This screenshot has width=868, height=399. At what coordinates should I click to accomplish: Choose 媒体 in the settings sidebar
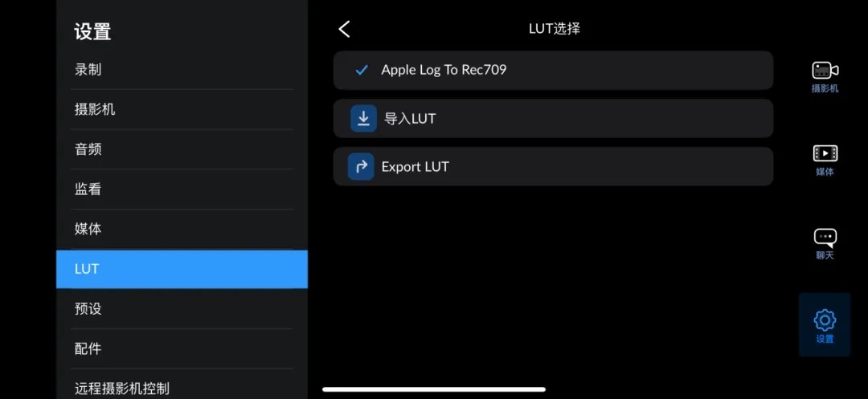coord(88,229)
